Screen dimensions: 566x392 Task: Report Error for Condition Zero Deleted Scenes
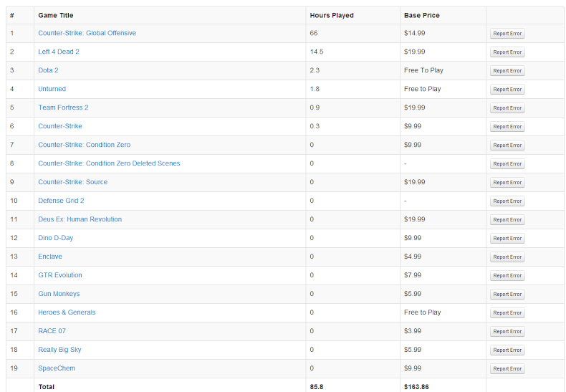(507, 164)
